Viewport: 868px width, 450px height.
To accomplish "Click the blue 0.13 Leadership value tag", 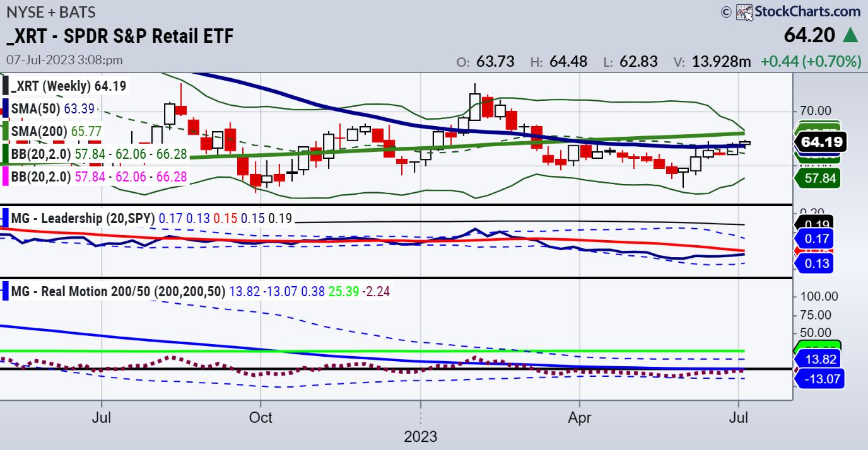I will pos(815,263).
